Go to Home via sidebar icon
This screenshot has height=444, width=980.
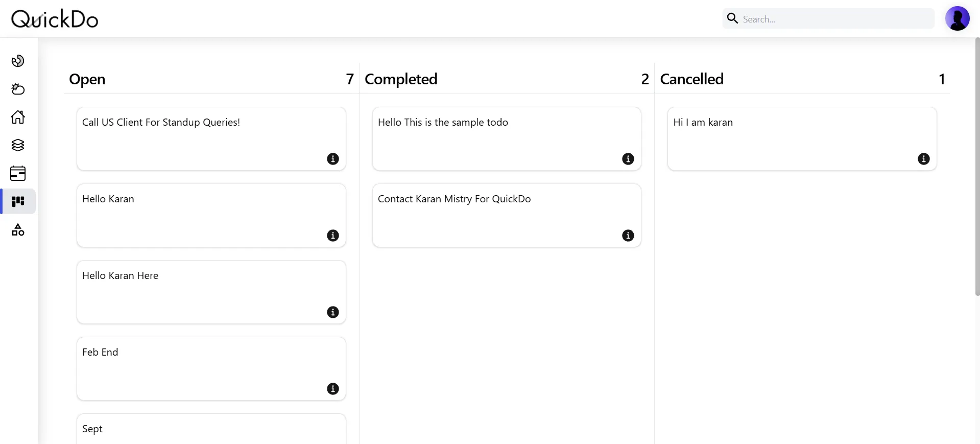point(18,117)
